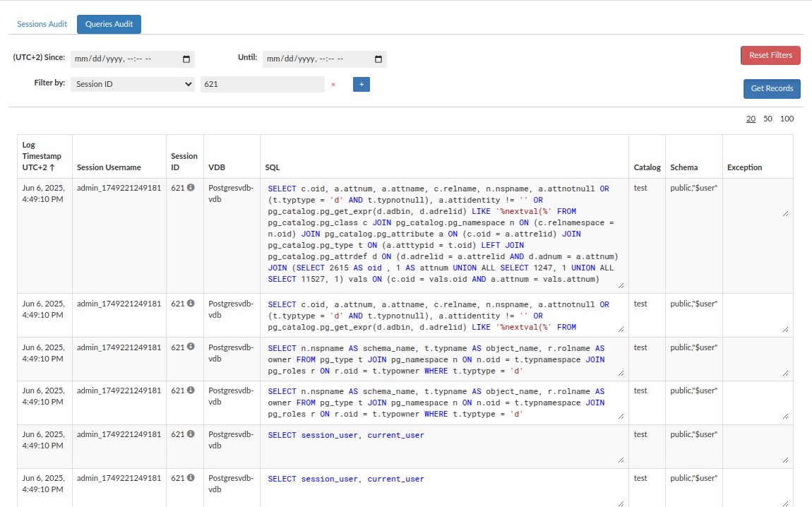
Task: Click the Jun 6, 2025 timestamp in last row
Action: pos(43,484)
